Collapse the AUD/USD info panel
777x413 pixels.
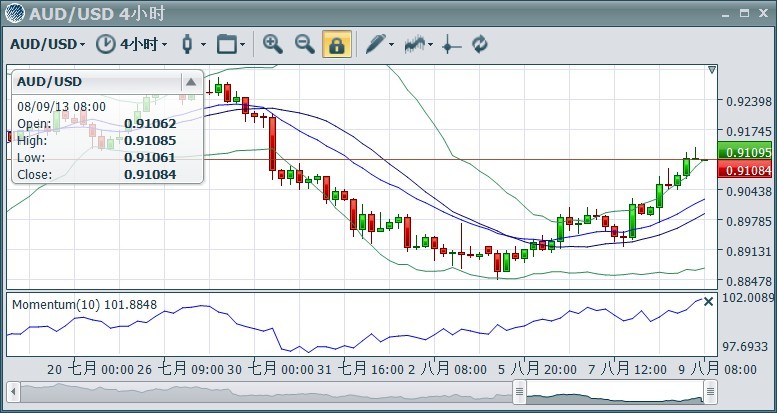(191, 82)
